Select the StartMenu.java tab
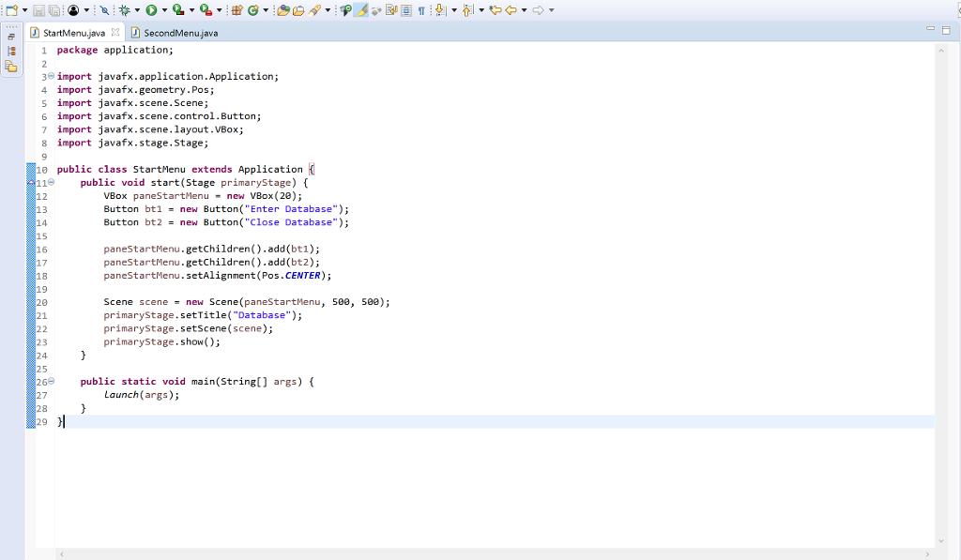 click(x=75, y=30)
